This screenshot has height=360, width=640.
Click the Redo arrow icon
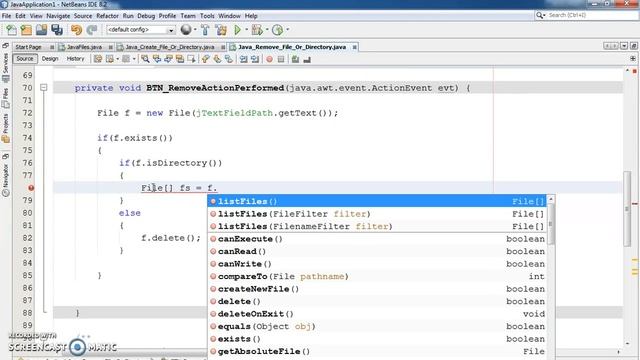pyautogui.click(x=92, y=30)
